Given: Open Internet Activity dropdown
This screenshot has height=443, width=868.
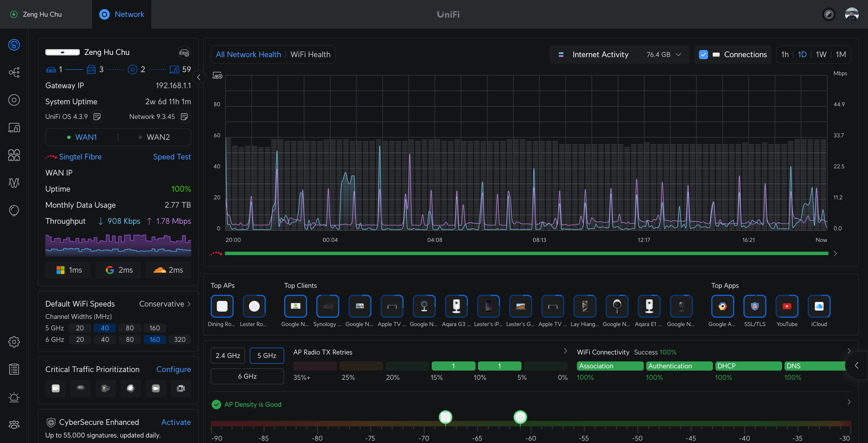Looking at the screenshot, I should click(x=620, y=55).
